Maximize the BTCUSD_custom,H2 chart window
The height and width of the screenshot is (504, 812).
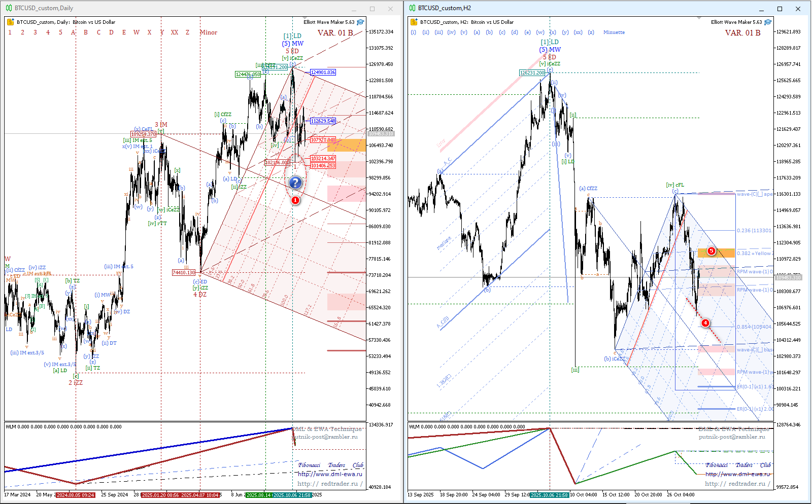point(780,9)
